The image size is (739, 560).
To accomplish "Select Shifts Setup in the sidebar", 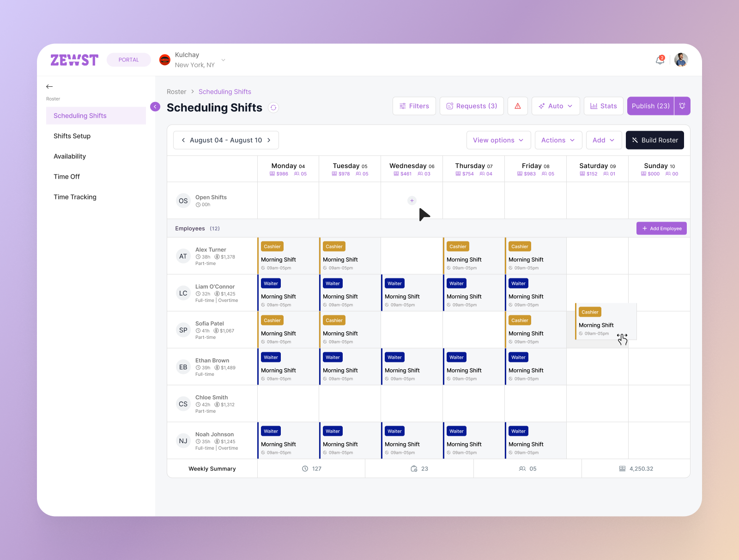I will (x=72, y=136).
